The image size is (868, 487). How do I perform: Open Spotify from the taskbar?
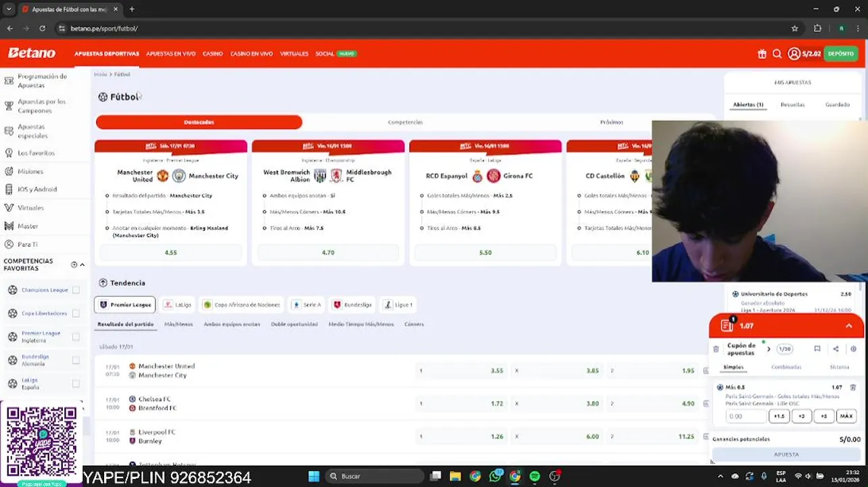pyautogui.click(x=535, y=476)
